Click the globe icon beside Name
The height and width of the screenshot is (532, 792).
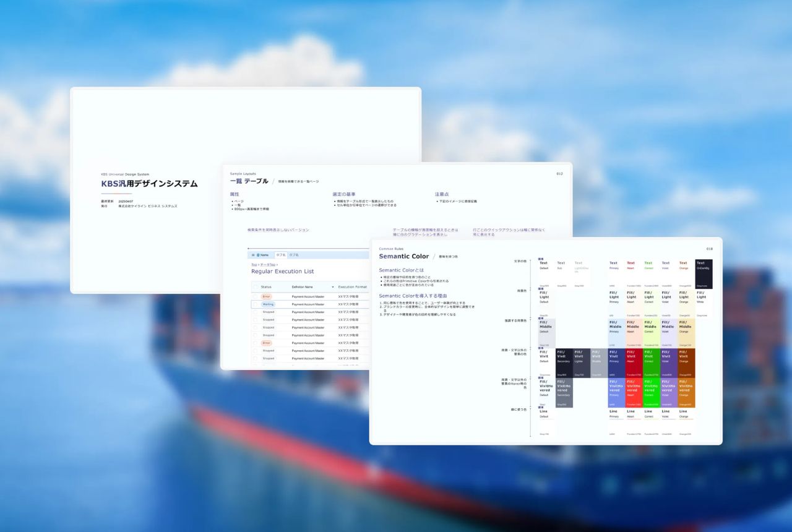258,255
